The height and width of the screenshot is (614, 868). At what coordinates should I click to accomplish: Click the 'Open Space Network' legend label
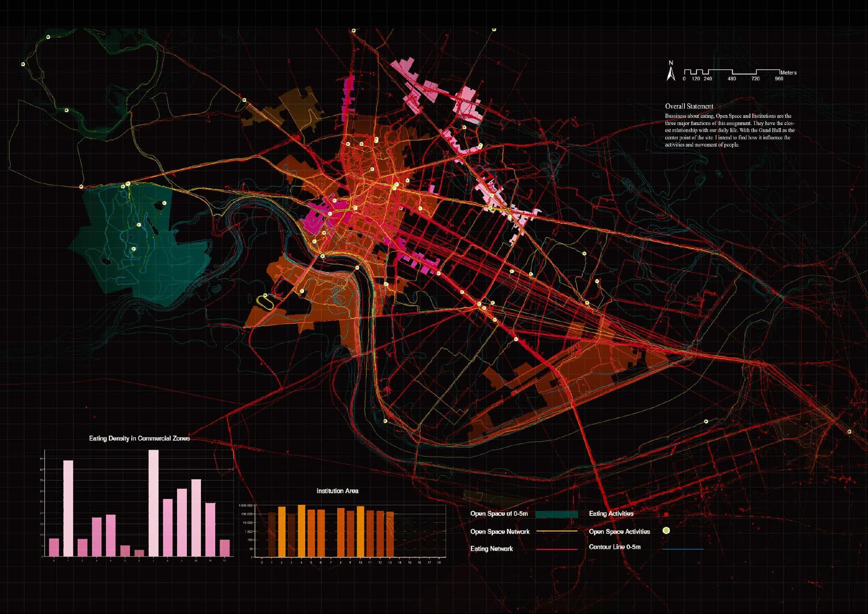tap(500, 532)
